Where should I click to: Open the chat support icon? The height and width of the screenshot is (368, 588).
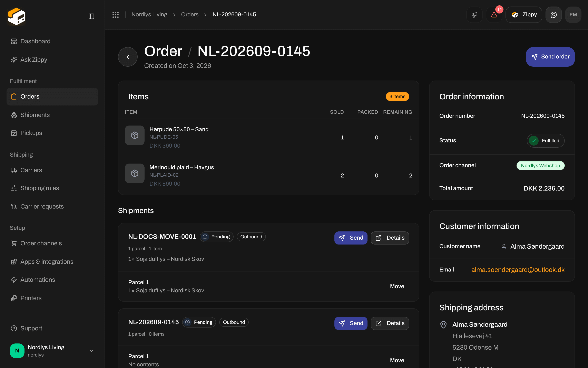(x=553, y=15)
